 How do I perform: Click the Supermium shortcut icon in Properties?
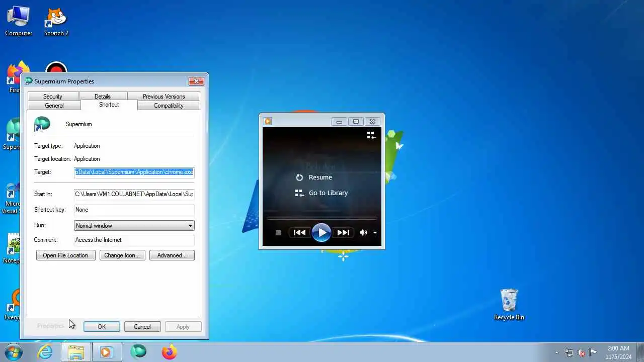tap(42, 124)
